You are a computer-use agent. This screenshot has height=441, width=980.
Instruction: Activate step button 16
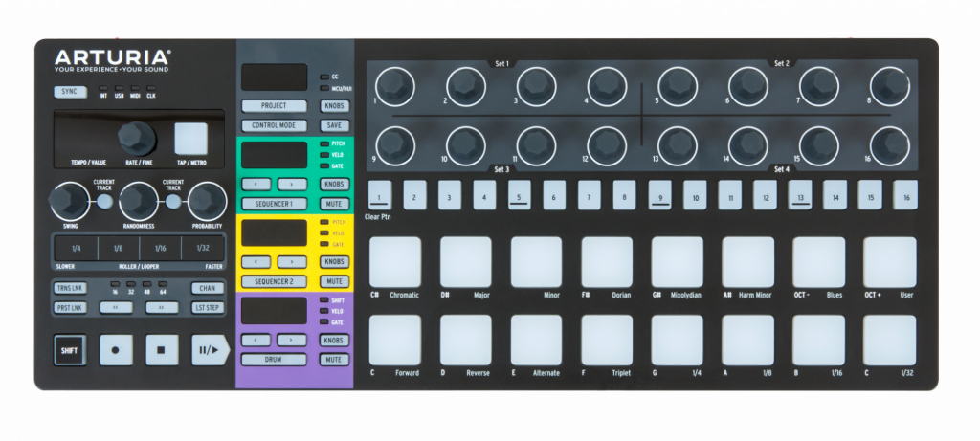coord(905,195)
